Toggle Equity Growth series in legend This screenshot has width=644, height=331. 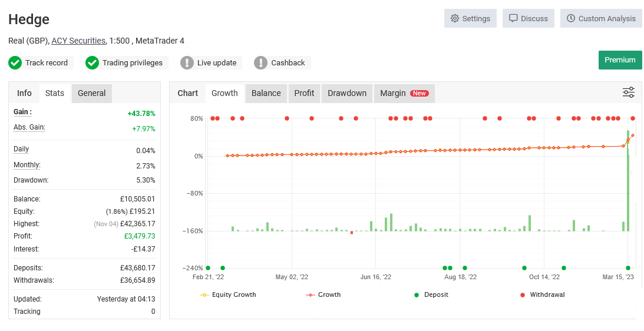(227, 294)
